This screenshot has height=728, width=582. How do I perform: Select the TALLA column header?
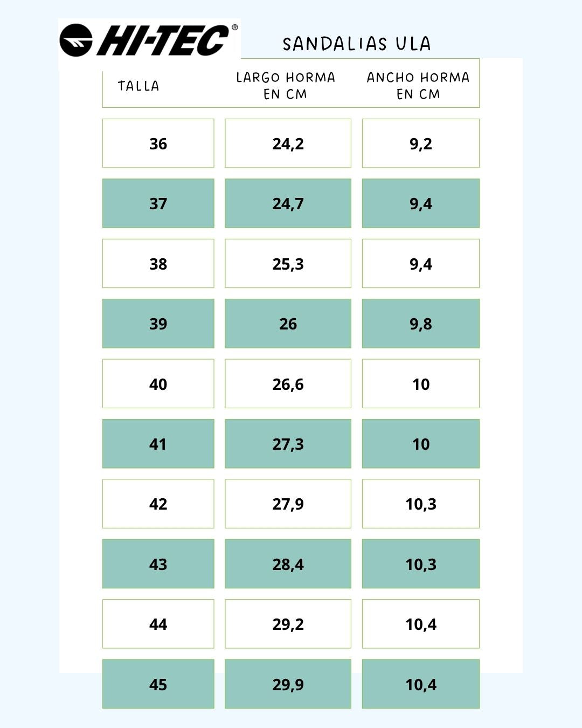(x=138, y=86)
